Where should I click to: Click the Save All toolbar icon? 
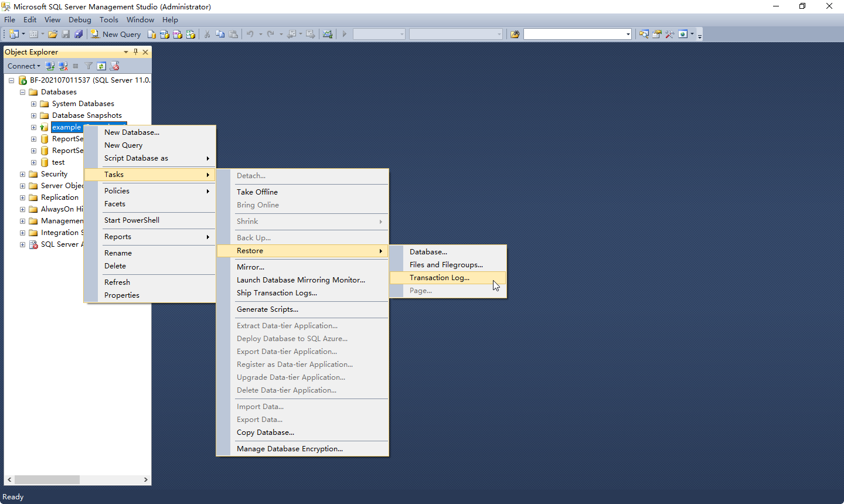79,35
